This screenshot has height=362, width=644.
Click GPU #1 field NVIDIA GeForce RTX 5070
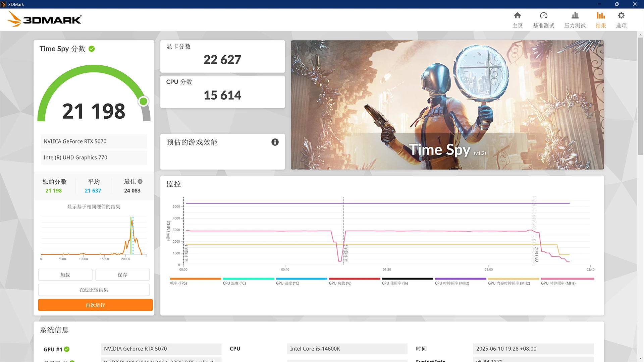click(161, 349)
